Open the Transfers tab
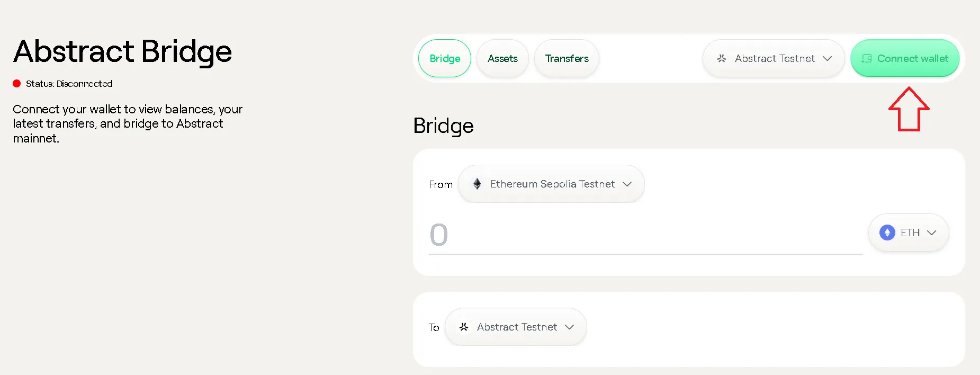Screen dimensions: 980x375 pos(567,58)
